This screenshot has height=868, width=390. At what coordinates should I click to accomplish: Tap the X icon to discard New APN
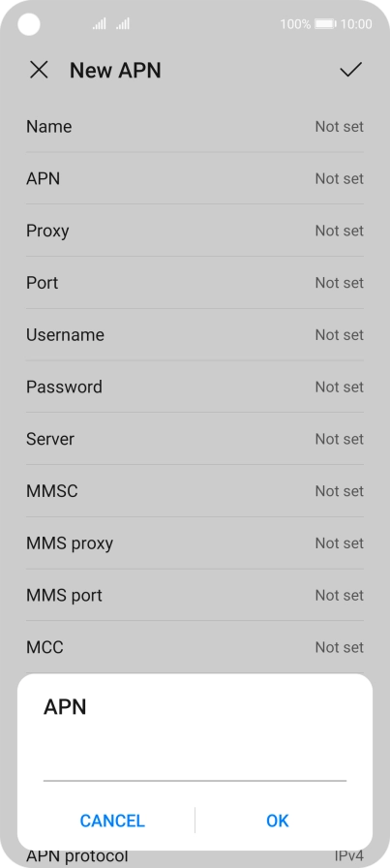click(x=39, y=71)
